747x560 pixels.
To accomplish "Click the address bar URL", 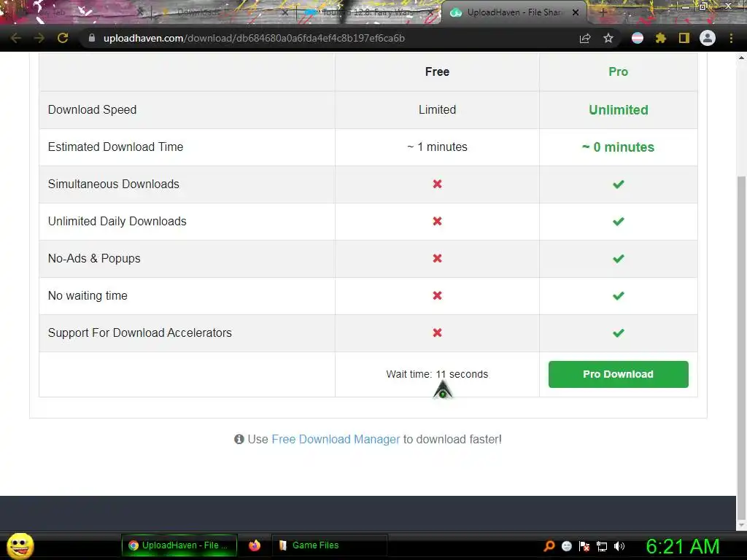I will [x=254, y=38].
